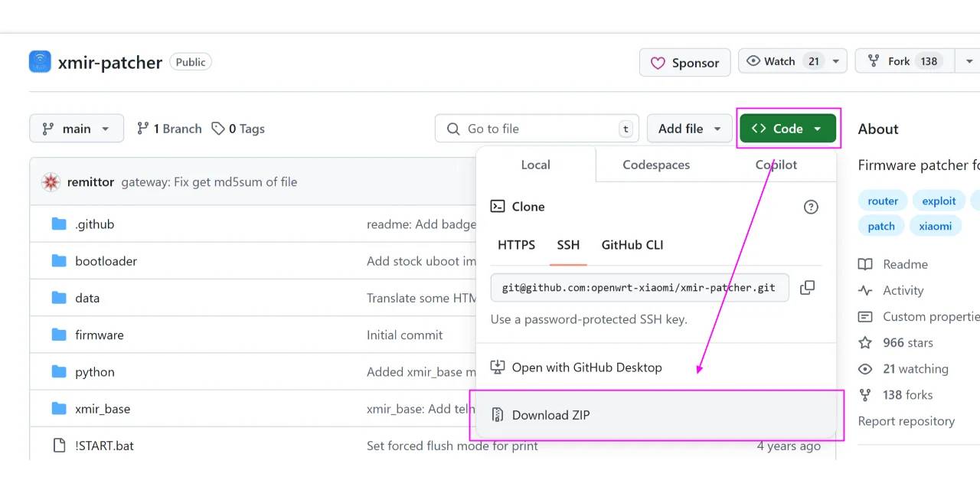Click the xmir-patcher repository avatar icon

[40, 62]
